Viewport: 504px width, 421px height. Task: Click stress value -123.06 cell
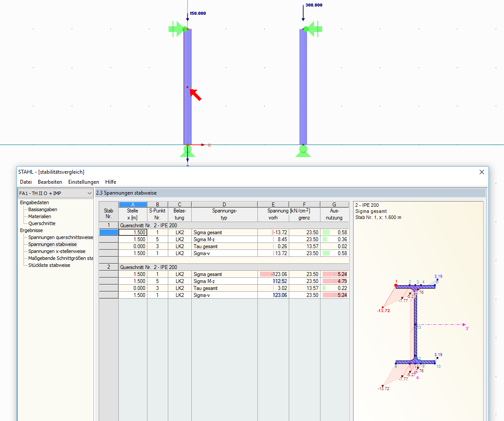point(273,274)
